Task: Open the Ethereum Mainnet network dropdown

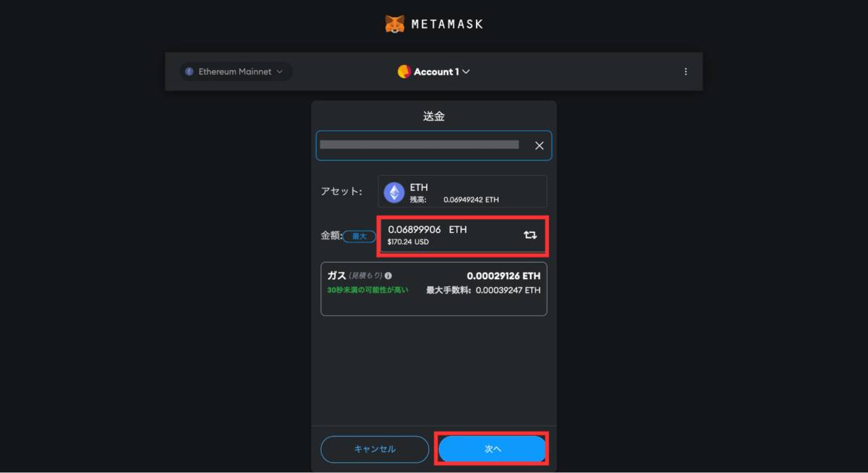Action: point(235,71)
